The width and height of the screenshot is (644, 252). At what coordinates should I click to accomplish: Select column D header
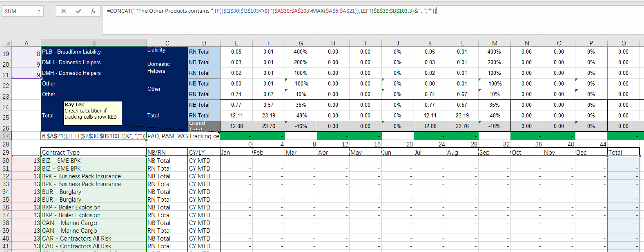pos(204,43)
